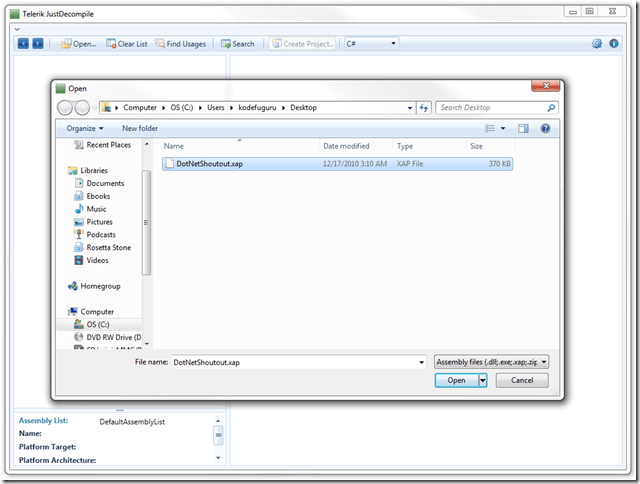Click navigation pane scroll up arrow
The height and width of the screenshot is (484, 640).
tap(147, 144)
